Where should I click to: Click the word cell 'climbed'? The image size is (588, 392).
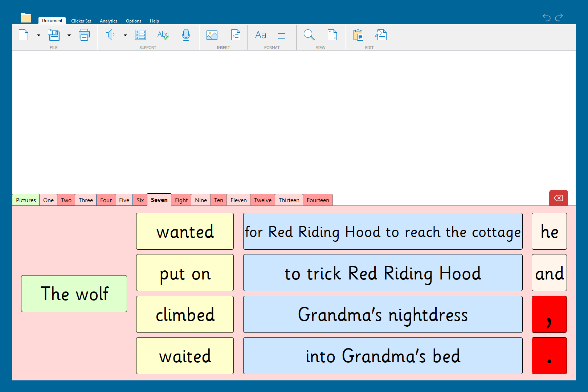pos(185,314)
